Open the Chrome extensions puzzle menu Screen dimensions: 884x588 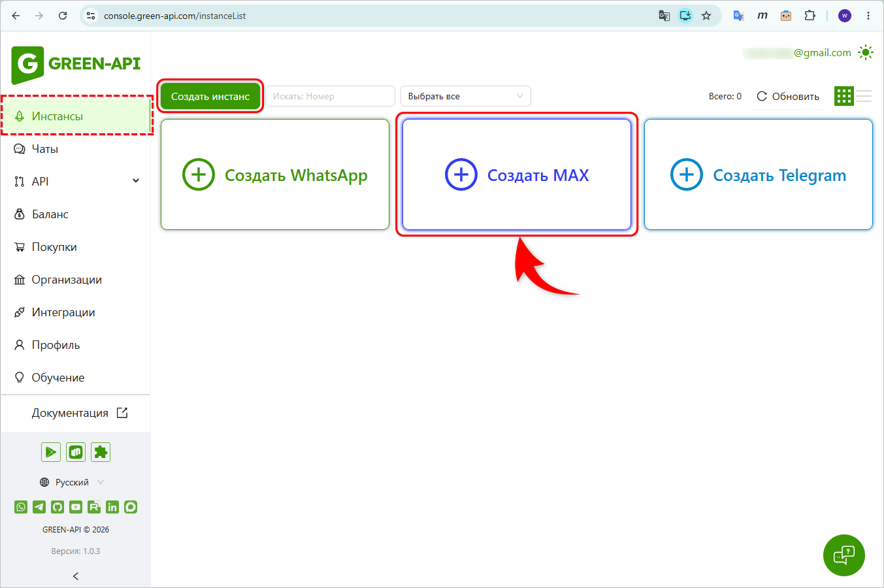pyautogui.click(x=810, y=16)
